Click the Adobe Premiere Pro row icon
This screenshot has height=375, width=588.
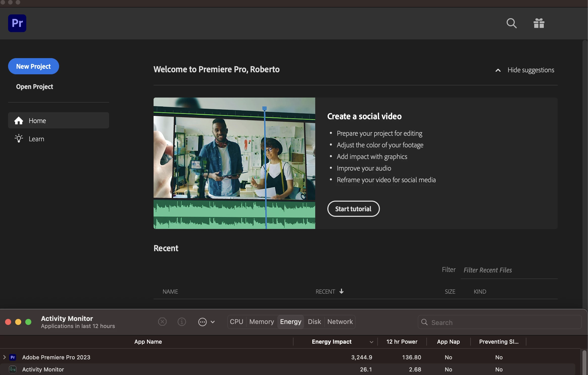pyautogui.click(x=13, y=357)
